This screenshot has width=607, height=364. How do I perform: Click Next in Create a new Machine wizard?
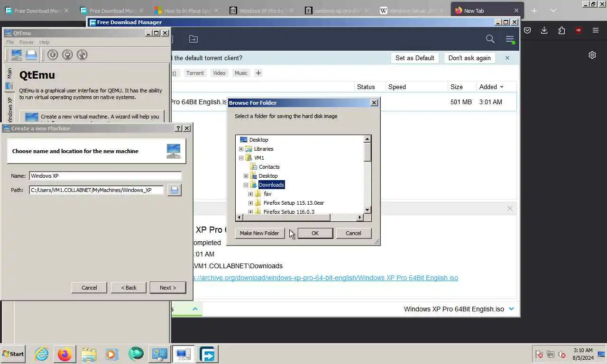[168, 288]
